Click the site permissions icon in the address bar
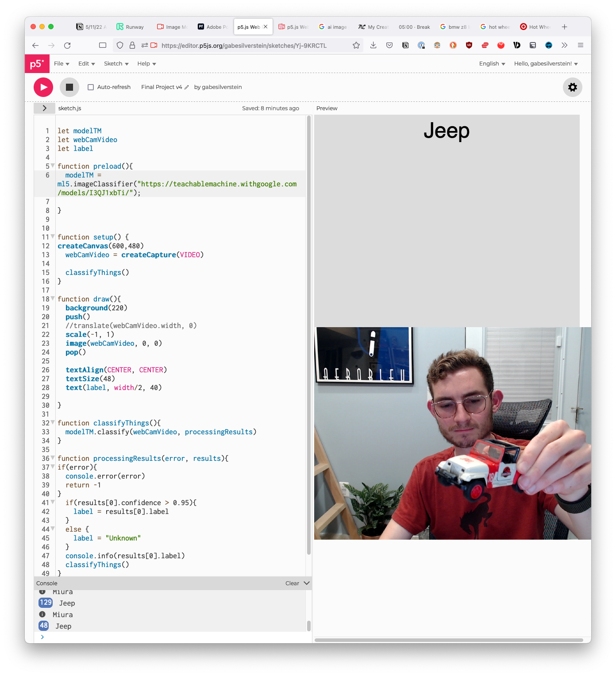 pos(144,45)
